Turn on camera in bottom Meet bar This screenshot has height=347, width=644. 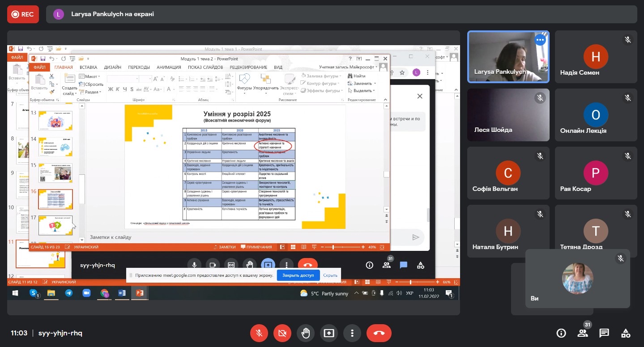coord(282,333)
